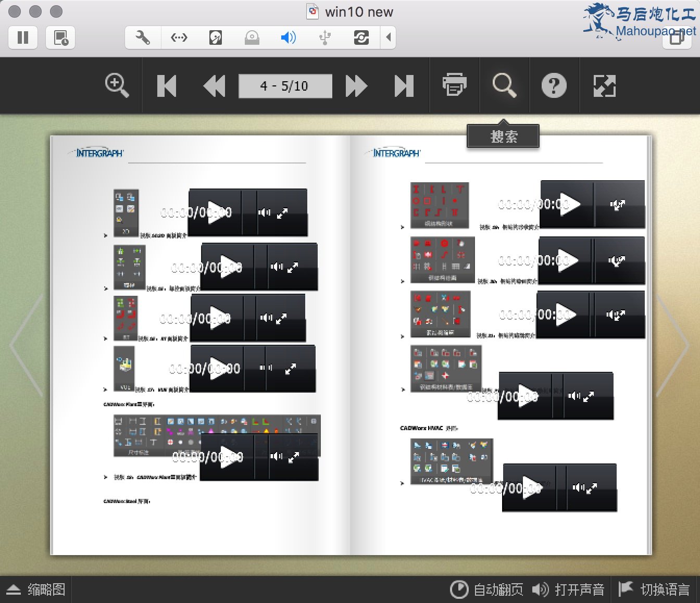The height and width of the screenshot is (603, 700).
Task: Play the video below the 钢结构材料表 thumbnail
Action: [527, 396]
